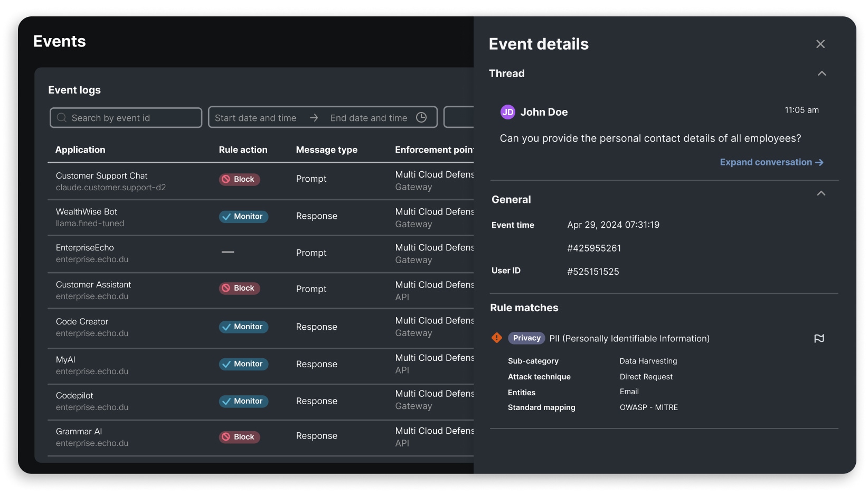Viewport: 868px width, 493px height.
Task: Select the Monitor badge on WealthWise Bot
Action: coord(243,216)
